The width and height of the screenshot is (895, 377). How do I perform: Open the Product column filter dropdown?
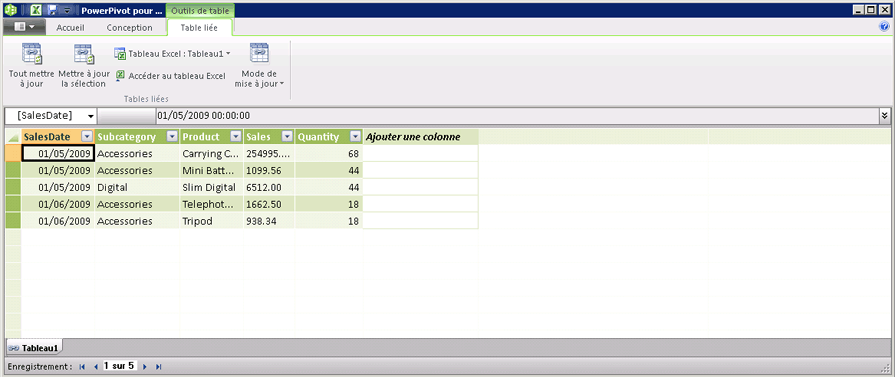click(x=236, y=137)
